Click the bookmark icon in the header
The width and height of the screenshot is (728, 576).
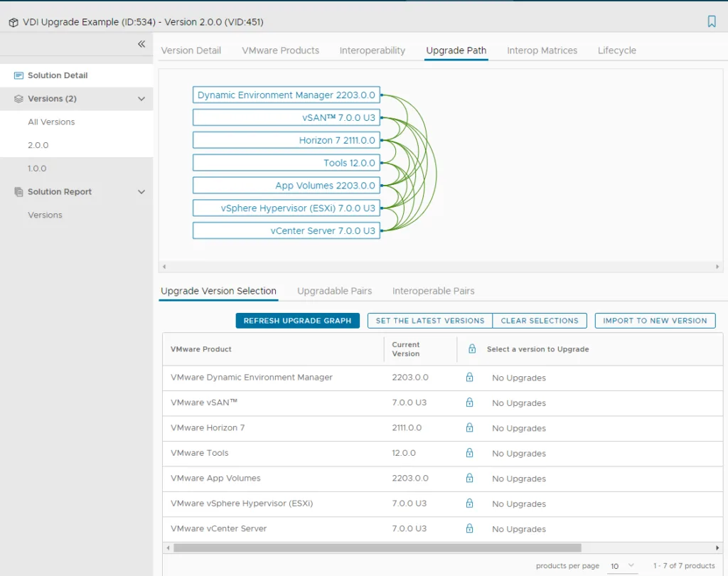click(711, 21)
